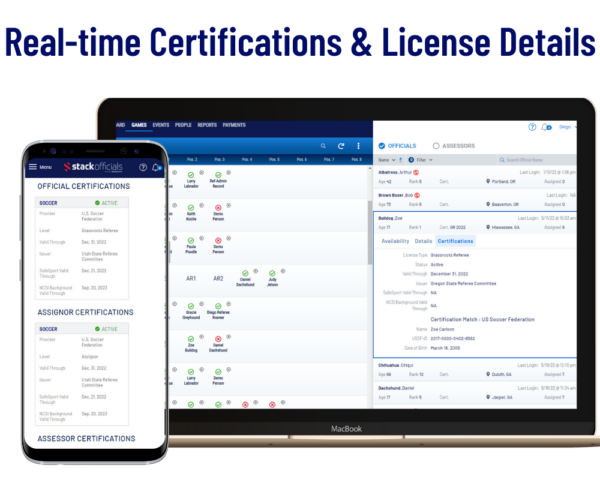Screen dimensions: 600x480
Task: Open the hamburger Menu on the phone
Action: (x=39, y=167)
